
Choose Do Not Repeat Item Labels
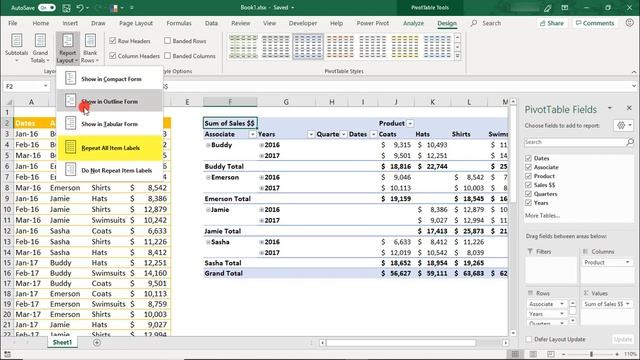point(109,171)
